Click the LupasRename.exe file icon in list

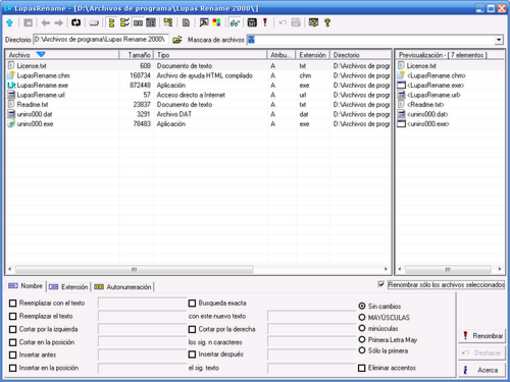coord(11,85)
